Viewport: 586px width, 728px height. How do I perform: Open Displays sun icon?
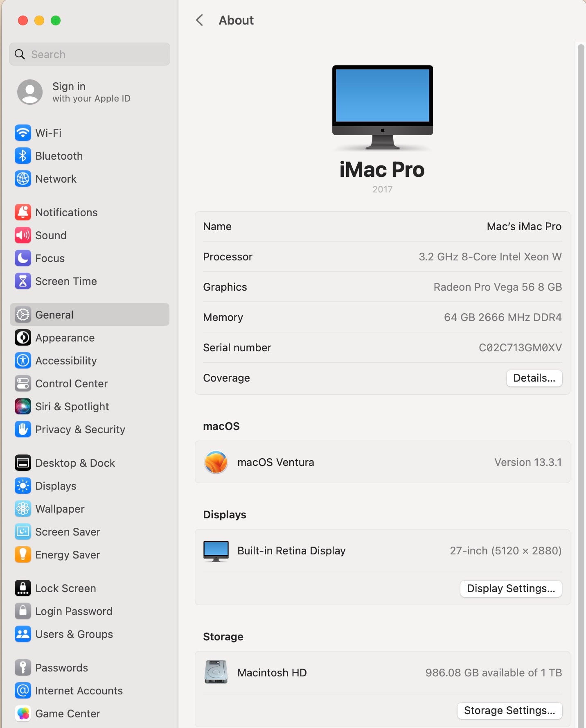(23, 486)
